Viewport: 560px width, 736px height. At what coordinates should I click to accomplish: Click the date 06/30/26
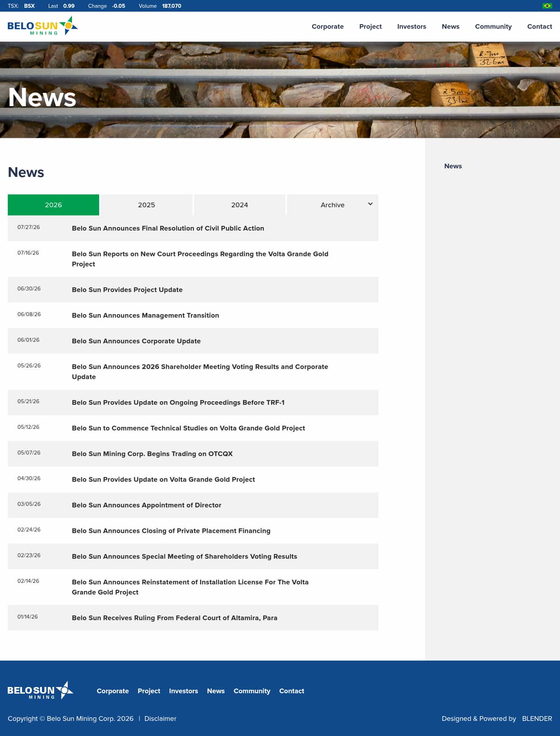tap(29, 288)
